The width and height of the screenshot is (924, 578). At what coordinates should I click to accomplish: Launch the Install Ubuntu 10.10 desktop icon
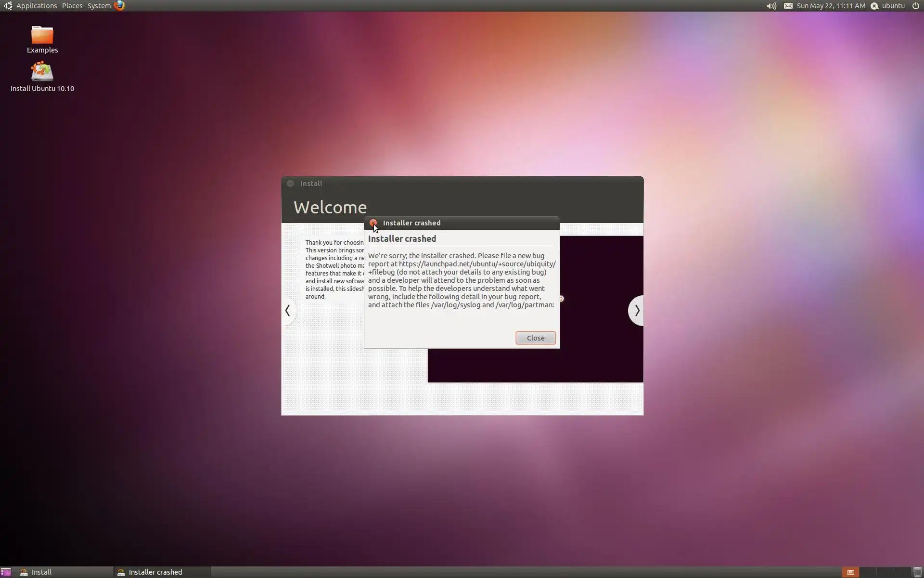(42, 72)
